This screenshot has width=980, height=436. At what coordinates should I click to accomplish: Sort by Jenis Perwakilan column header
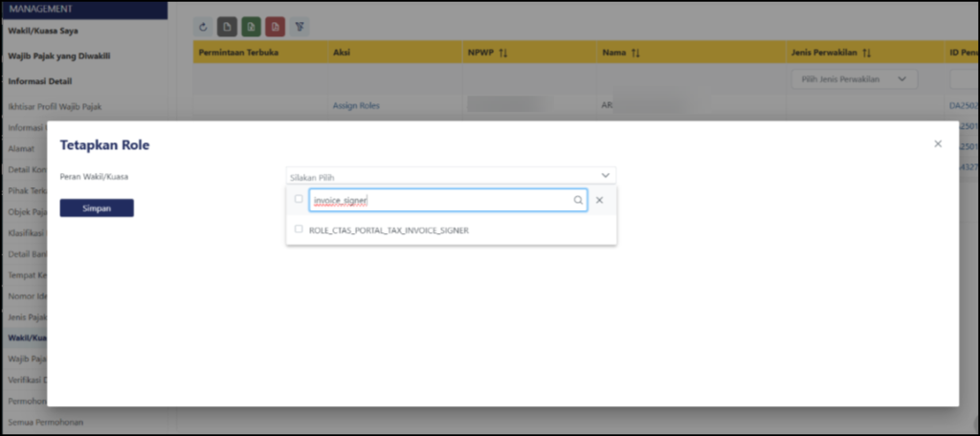pos(830,53)
